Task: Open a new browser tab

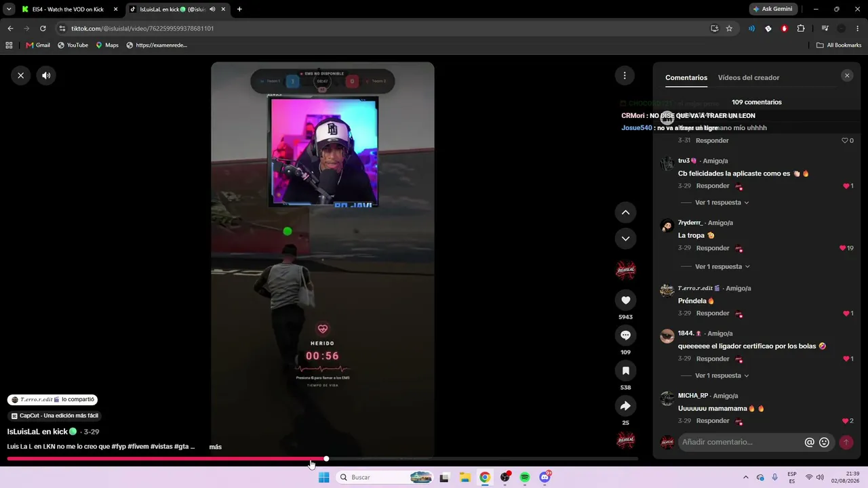Action: 239,9
